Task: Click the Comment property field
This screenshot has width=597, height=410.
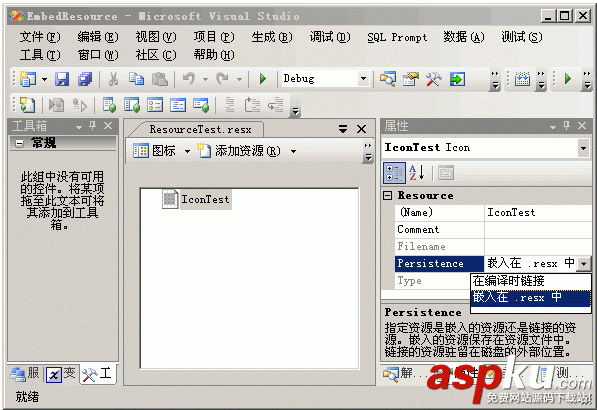Action: (x=538, y=230)
